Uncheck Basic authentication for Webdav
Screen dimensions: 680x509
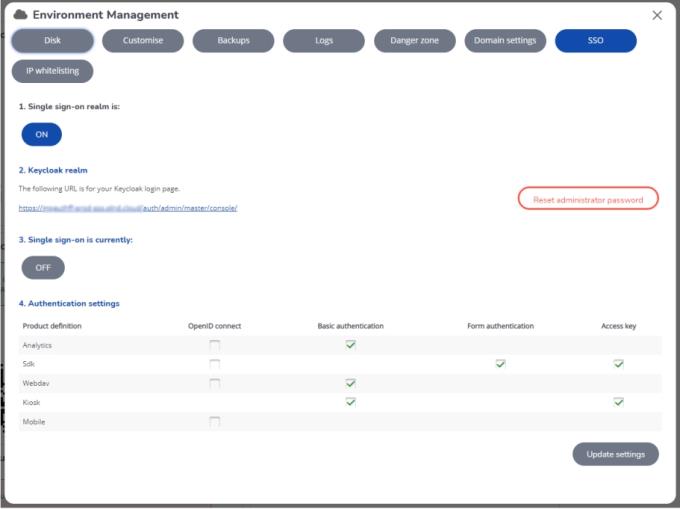(350, 383)
